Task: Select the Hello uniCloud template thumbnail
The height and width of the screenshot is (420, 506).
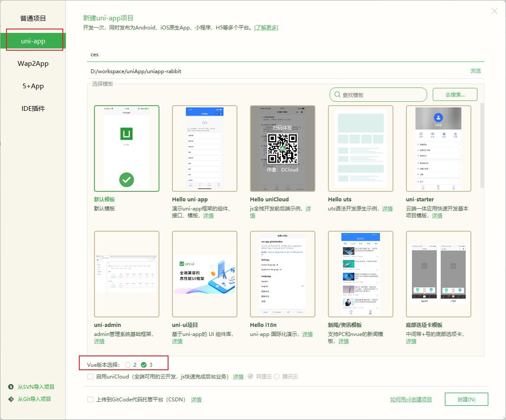Action: pyautogui.click(x=283, y=149)
